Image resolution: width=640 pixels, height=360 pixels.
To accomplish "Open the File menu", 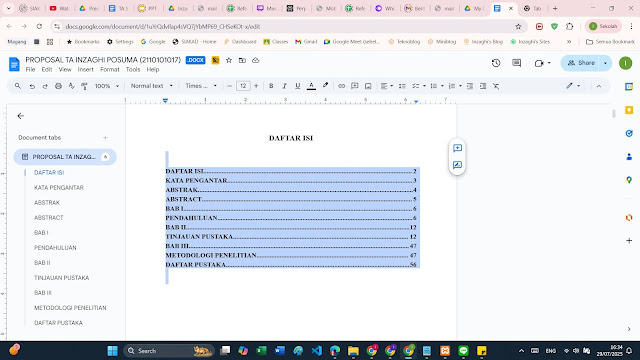I will [x=30, y=70].
